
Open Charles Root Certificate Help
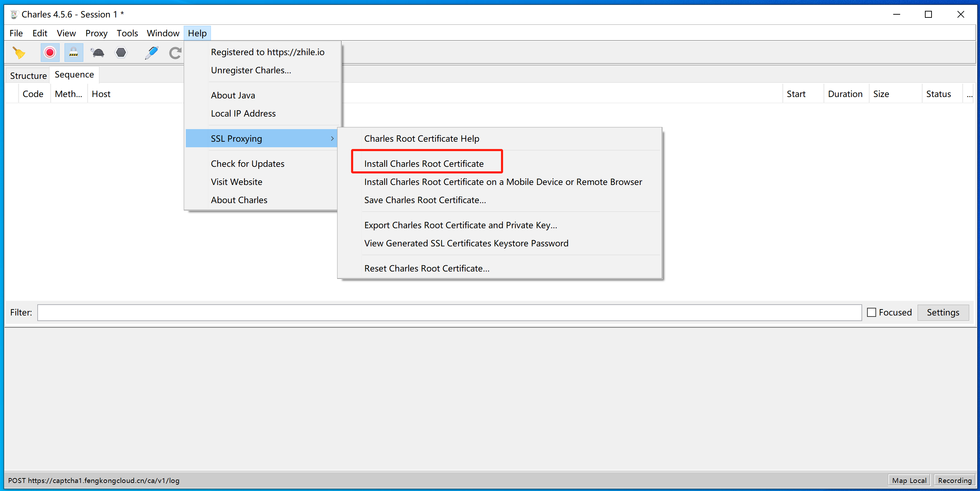421,139
